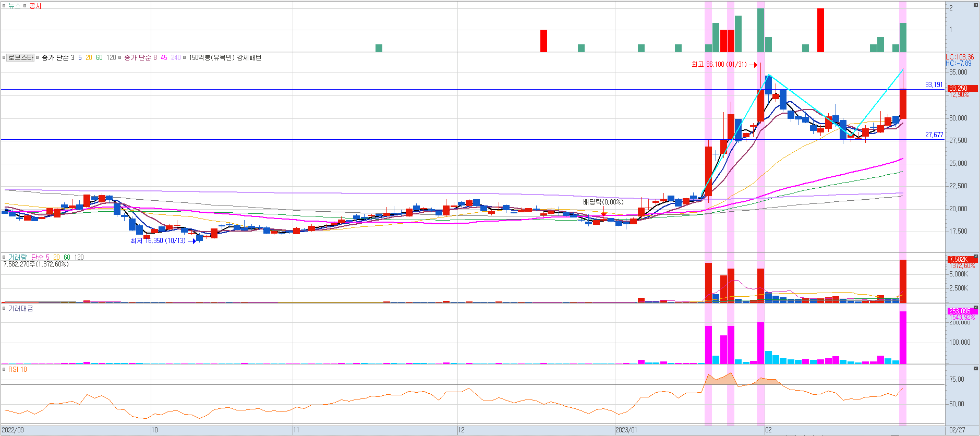Close the 거래대금 panel
The image size is (980, 436).
976,308
